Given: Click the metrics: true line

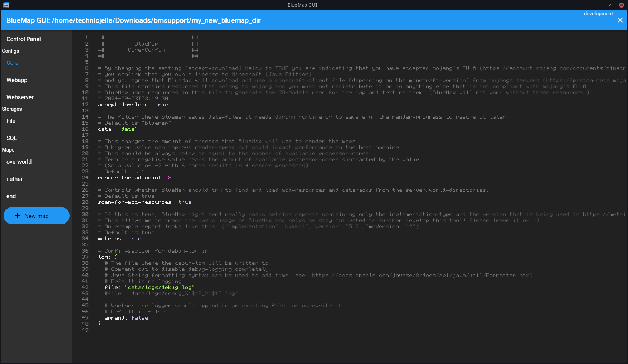Looking at the screenshot, I should click(x=119, y=239).
